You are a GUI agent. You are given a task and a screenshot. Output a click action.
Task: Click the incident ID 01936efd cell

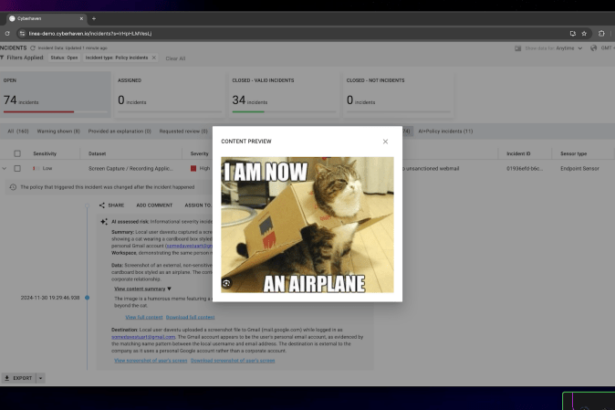[525, 168]
